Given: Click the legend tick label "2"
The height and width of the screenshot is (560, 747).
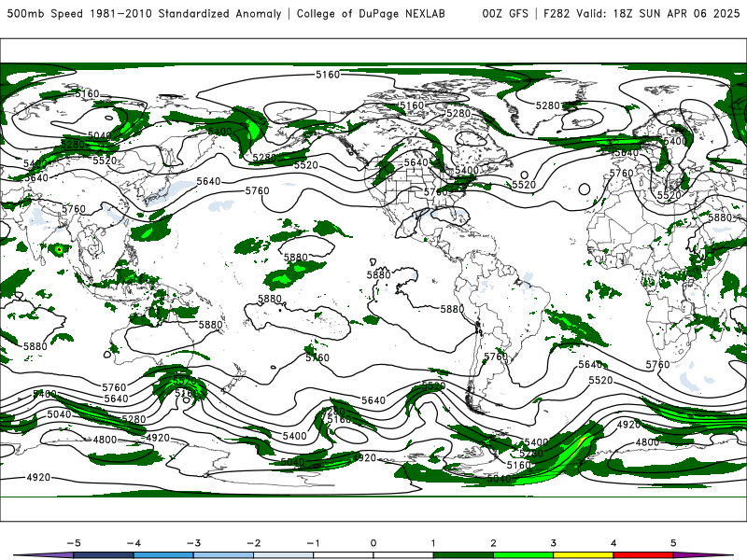Looking at the screenshot, I should pyautogui.click(x=493, y=543).
